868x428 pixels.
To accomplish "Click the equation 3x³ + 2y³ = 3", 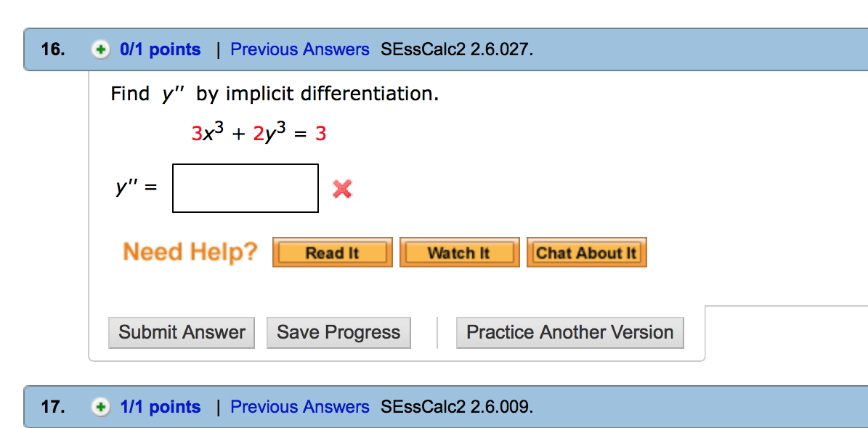I will pos(259,134).
